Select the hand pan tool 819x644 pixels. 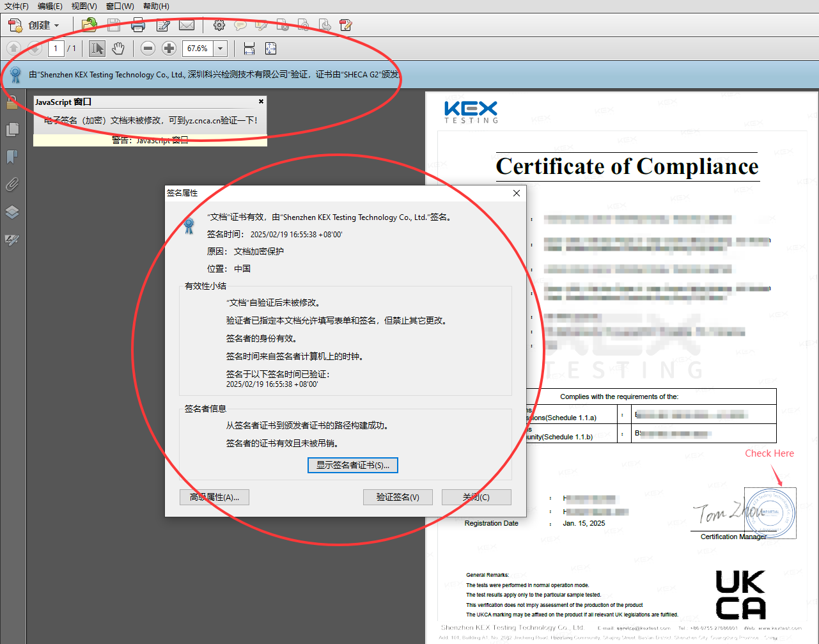coord(118,49)
